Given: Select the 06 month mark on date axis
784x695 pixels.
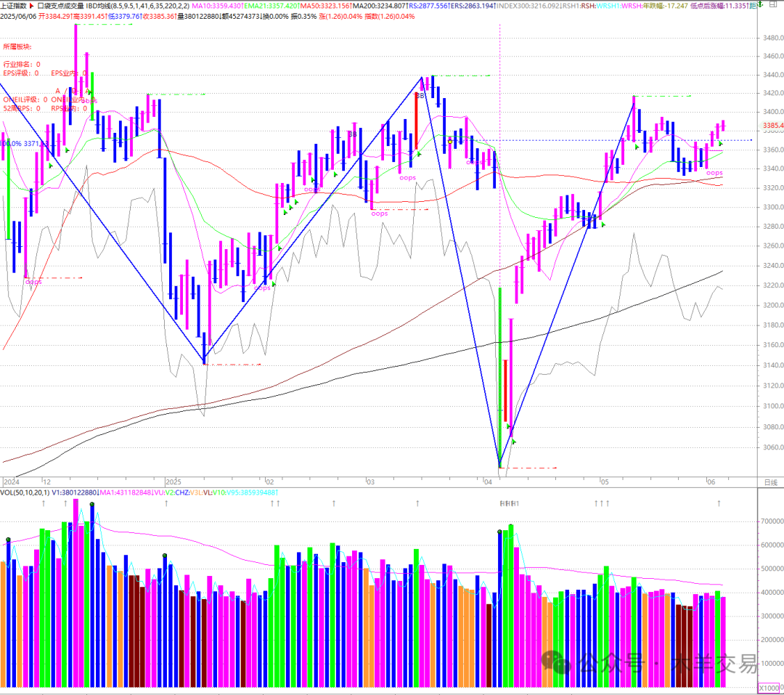Looking at the screenshot, I should pyautogui.click(x=711, y=481).
